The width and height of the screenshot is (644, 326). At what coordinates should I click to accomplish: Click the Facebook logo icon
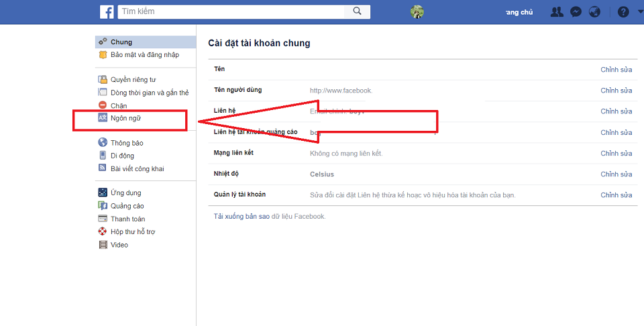(x=107, y=11)
